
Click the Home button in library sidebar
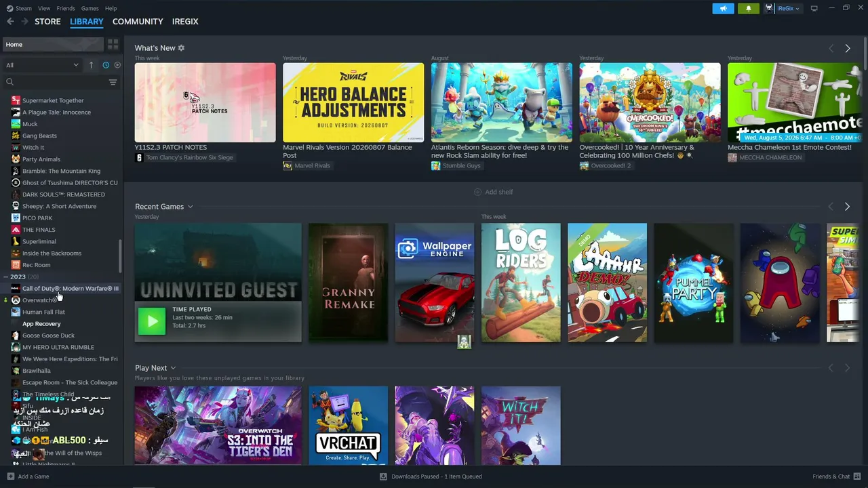pyautogui.click(x=53, y=44)
